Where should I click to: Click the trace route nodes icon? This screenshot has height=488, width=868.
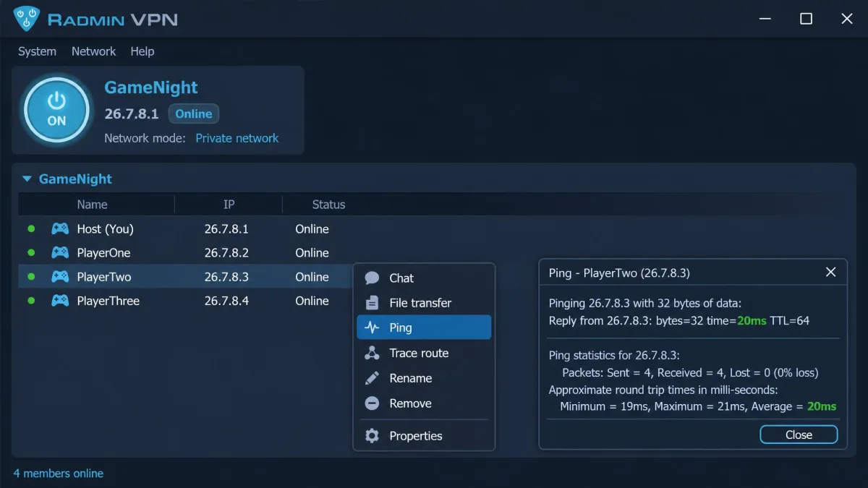[372, 353]
